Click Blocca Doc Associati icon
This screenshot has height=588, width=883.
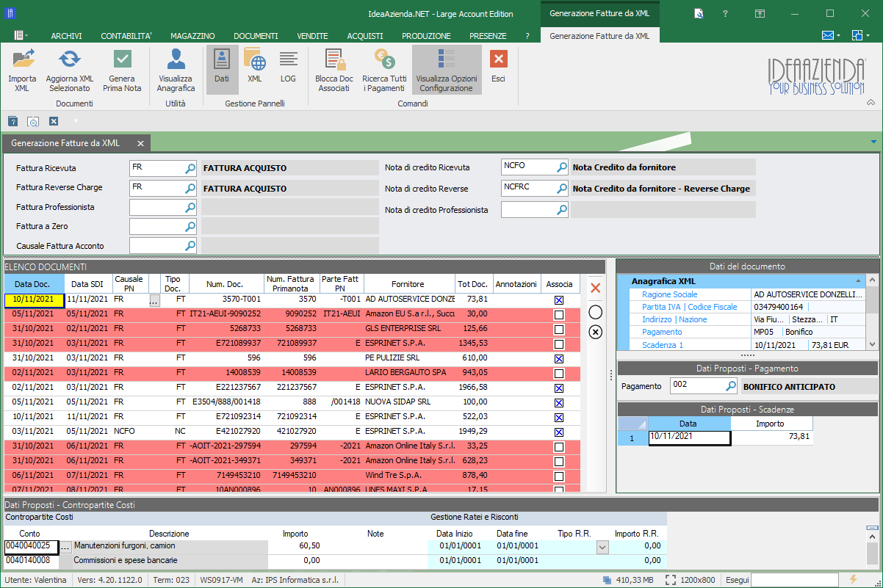click(x=334, y=59)
